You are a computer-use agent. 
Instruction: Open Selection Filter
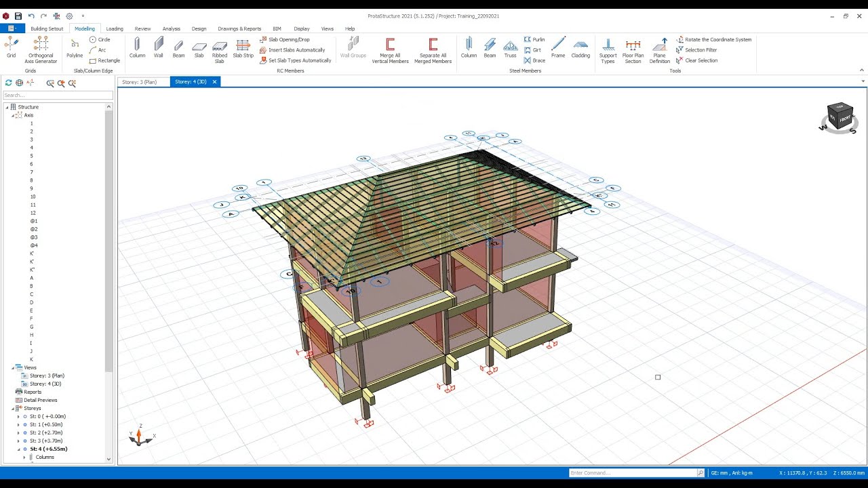[x=696, y=49]
